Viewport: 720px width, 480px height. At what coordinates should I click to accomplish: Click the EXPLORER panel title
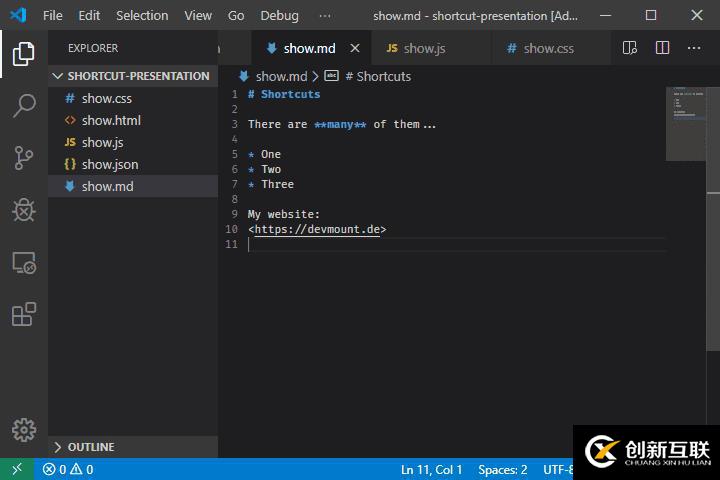pos(93,48)
